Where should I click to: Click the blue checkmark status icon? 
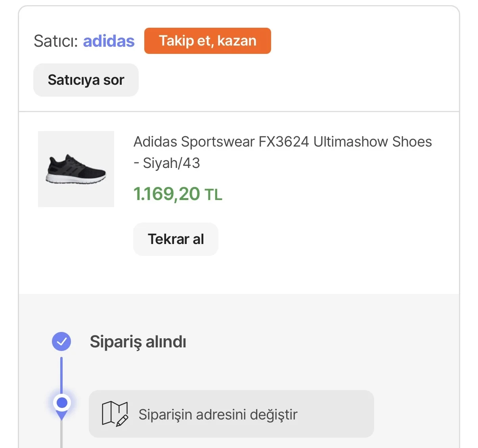pyautogui.click(x=61, y=341)
